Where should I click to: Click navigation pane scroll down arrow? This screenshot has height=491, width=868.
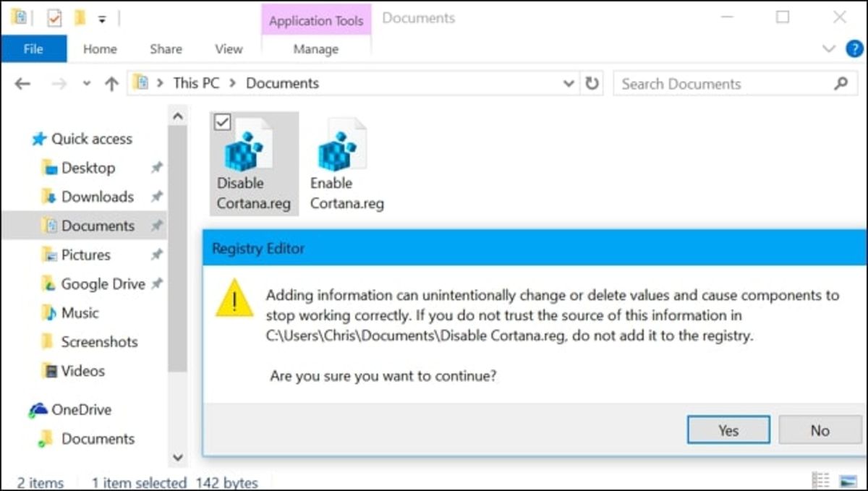pos(178,457)
